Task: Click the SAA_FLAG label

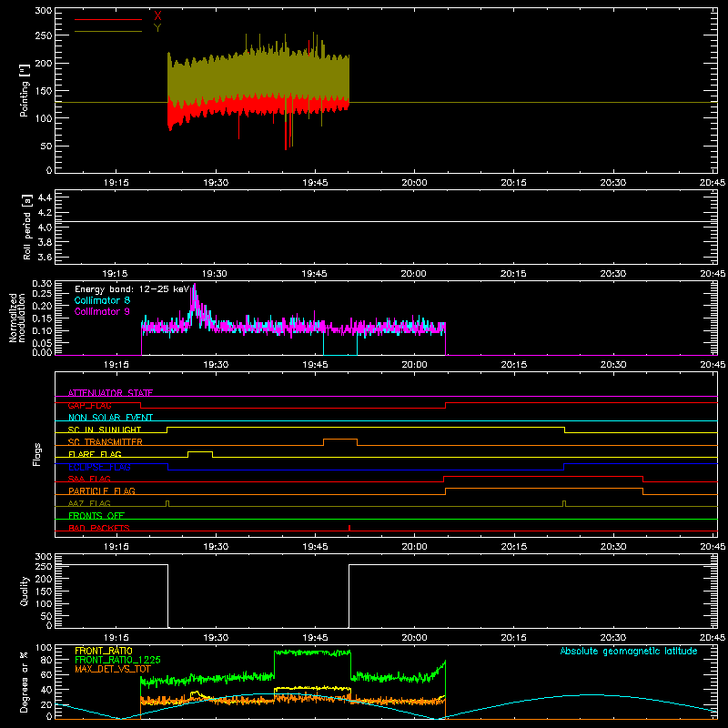Action: click(x=89, y=479)
